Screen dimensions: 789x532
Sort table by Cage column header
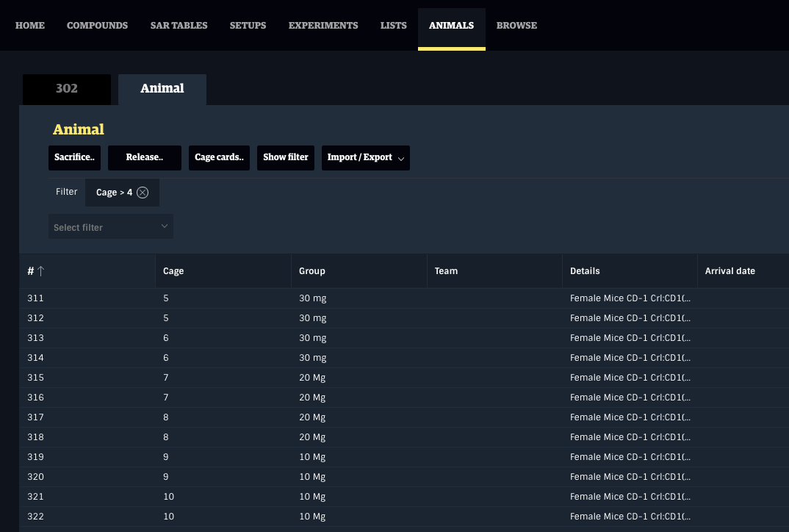(173, 271)
